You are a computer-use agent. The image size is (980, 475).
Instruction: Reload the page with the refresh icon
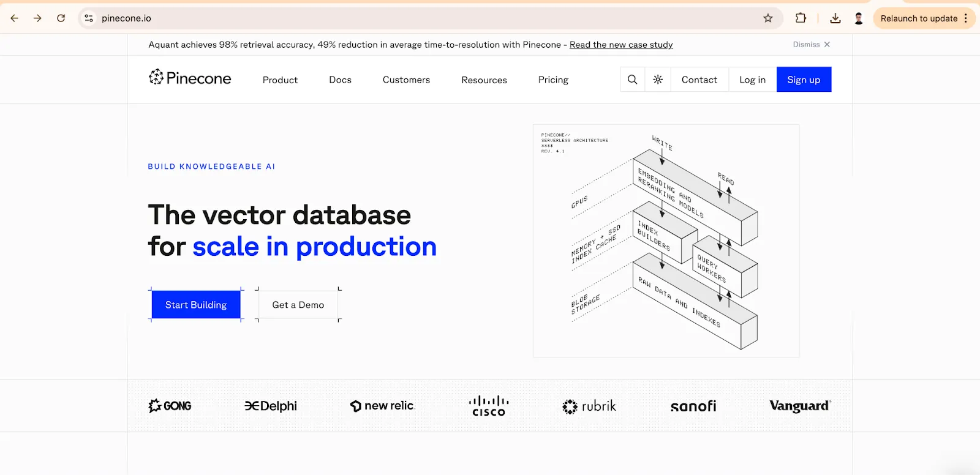(61, 18)
